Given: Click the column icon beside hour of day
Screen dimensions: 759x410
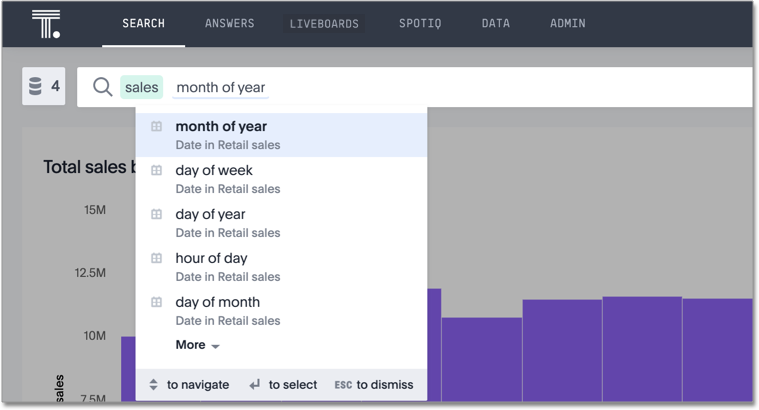Looking at the screenshot, I should pos(156,259).
